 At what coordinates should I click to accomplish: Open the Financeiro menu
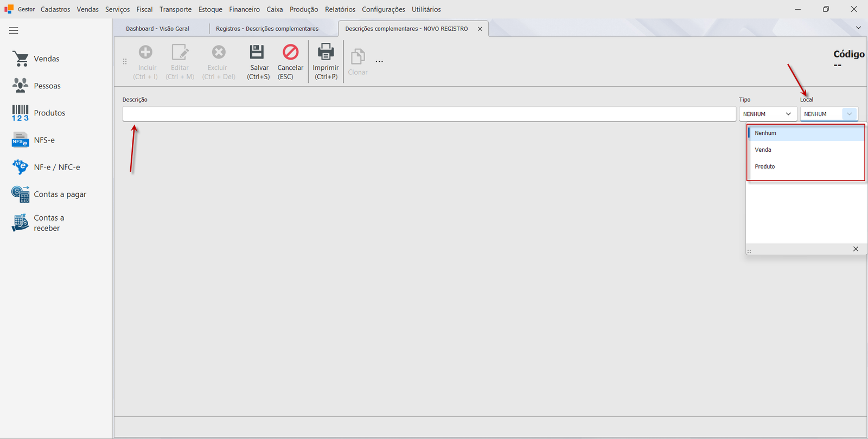pyautogui.click(x=244, y=9)
